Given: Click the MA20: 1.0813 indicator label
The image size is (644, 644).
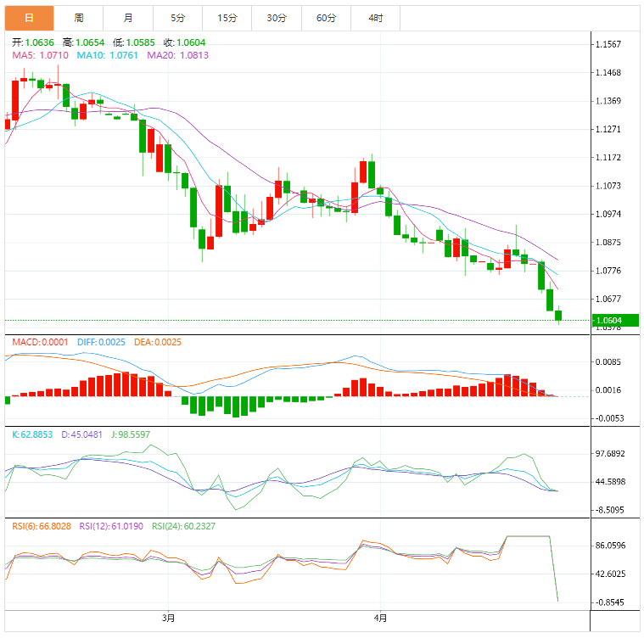Looking at the screenshot, I should point(178,55).
